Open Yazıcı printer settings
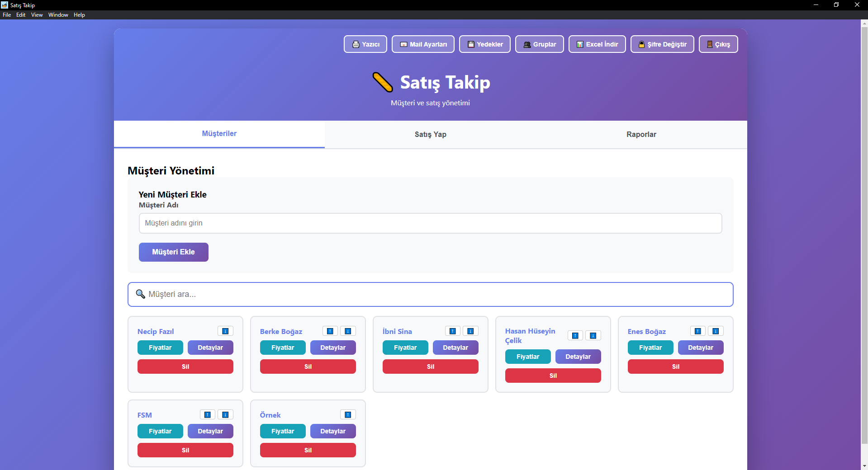 (365, 44)
